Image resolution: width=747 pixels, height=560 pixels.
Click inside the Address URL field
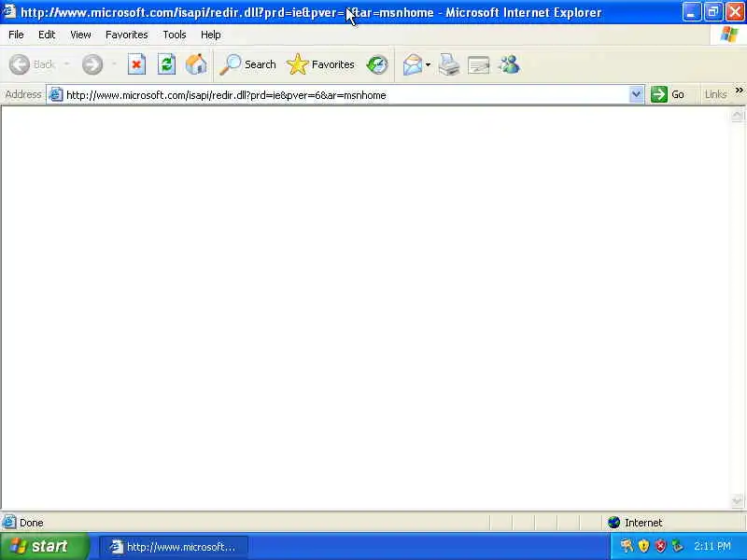pos(345,95)
